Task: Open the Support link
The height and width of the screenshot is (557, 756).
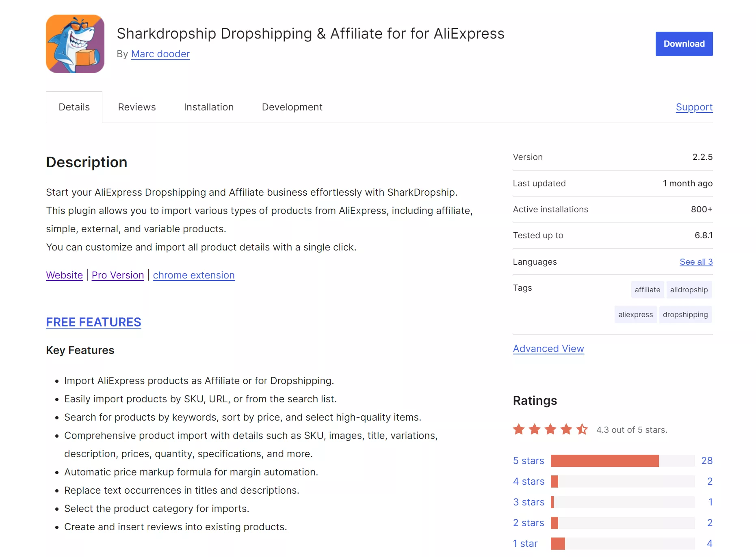Action: 694,107
